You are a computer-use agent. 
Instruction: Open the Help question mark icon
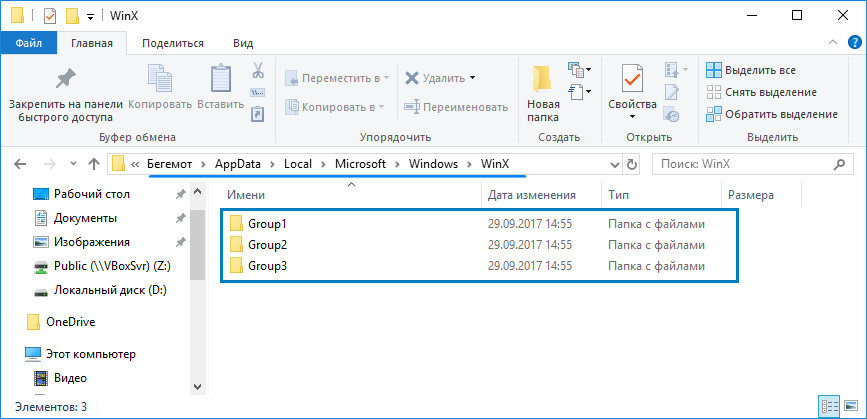[x=855, y=43]
